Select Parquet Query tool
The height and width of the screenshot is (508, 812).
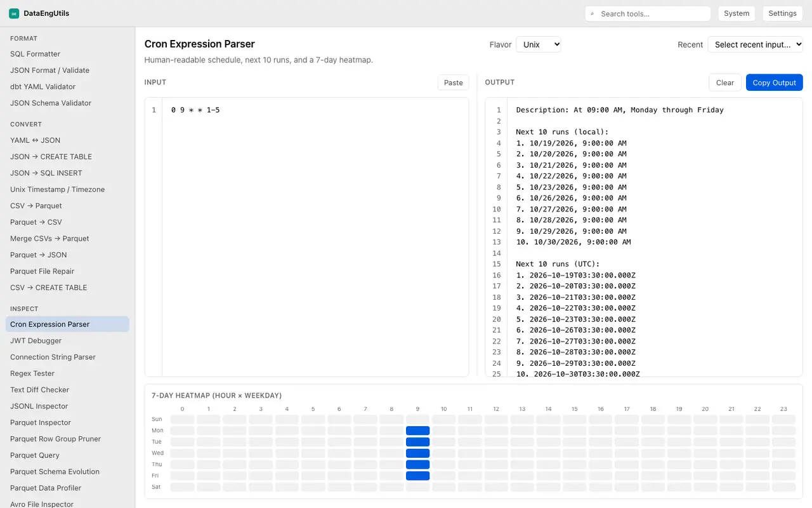tap(67, 455)
